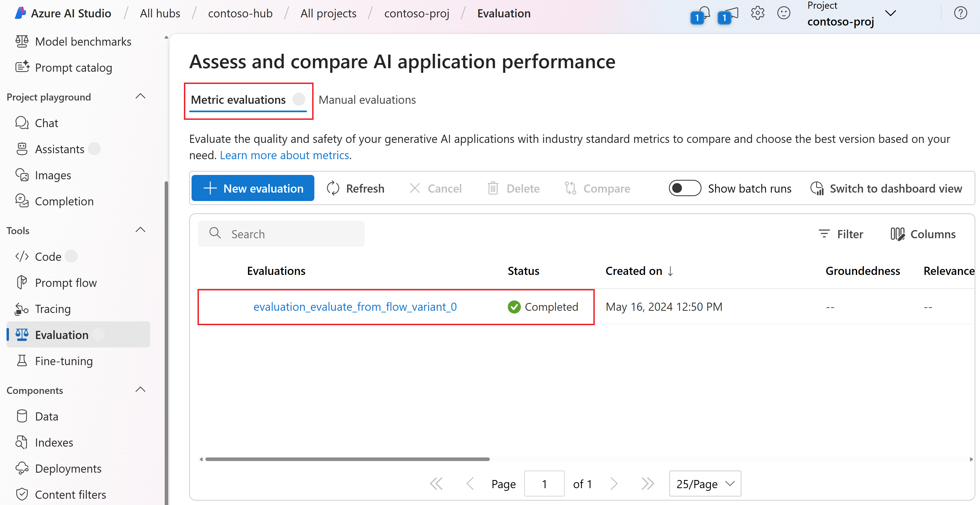Open the 25/Page dropdown
This screenshot has width=980, height=505.
[x=705, y=484]
